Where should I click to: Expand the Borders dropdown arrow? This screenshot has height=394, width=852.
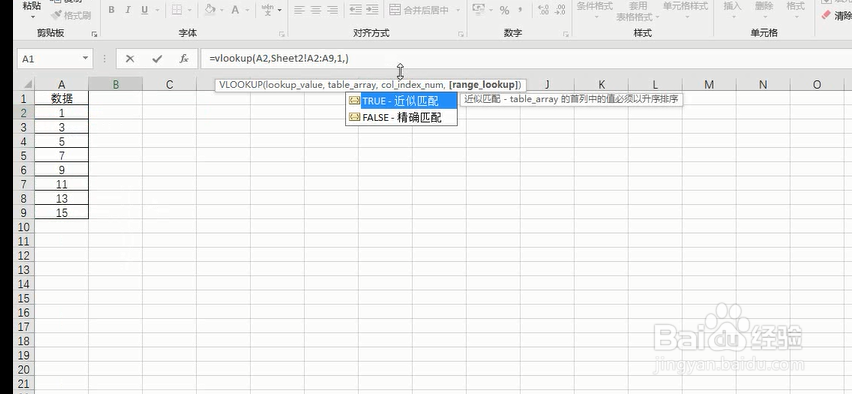click(191, 10)
